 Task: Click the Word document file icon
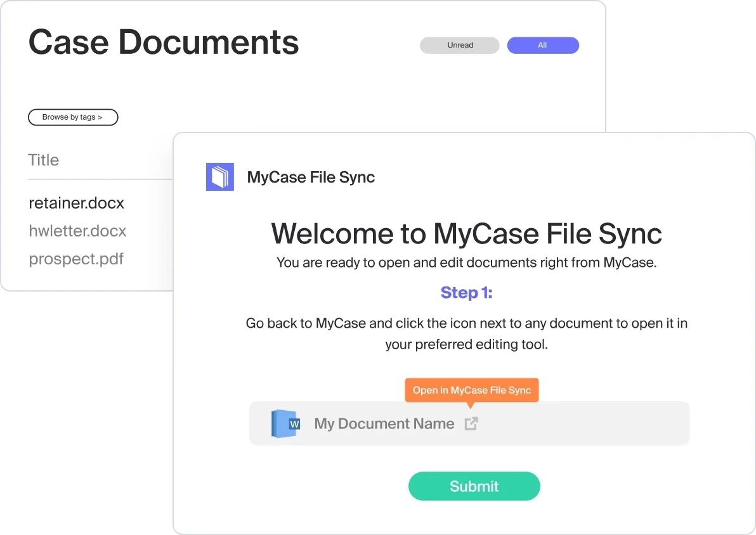point(285,423)
